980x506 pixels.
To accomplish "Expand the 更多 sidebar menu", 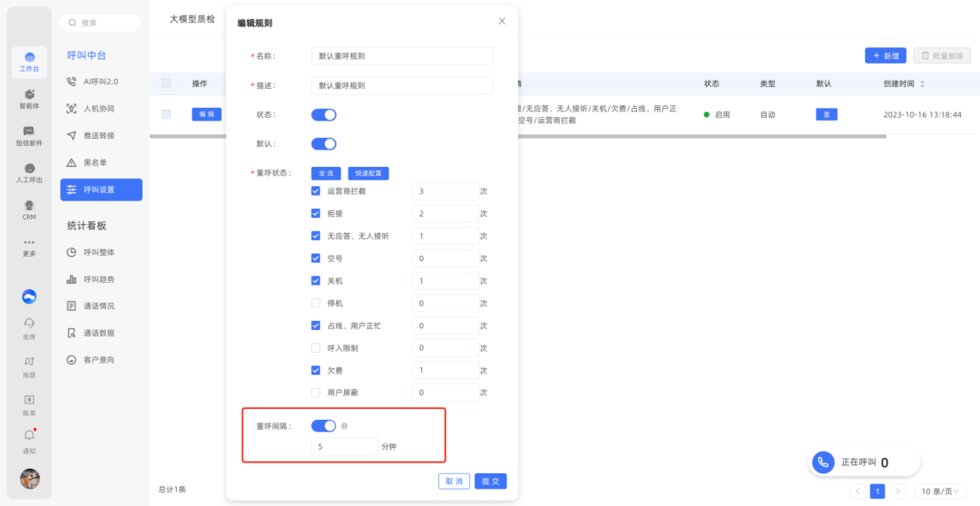I will (x=29, y=245).
